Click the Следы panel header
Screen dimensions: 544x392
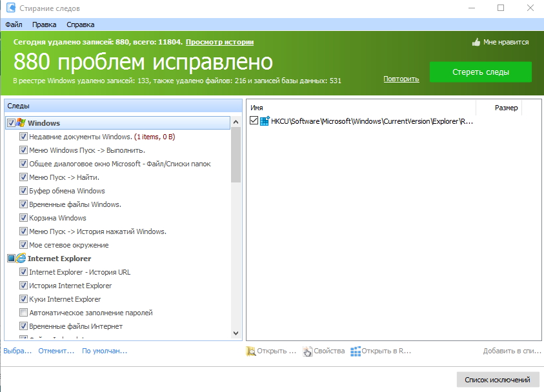point(123,106)
